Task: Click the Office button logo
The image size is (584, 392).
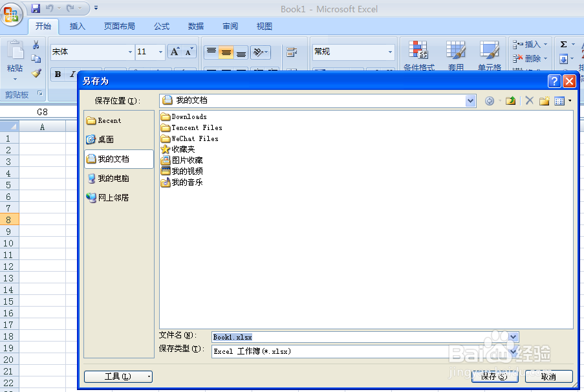Action: point(12,14)
